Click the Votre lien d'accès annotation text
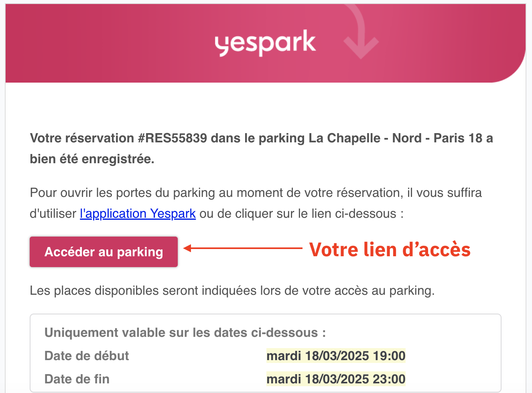This screenshot has height=393, width=532. [x=390, y=249]
